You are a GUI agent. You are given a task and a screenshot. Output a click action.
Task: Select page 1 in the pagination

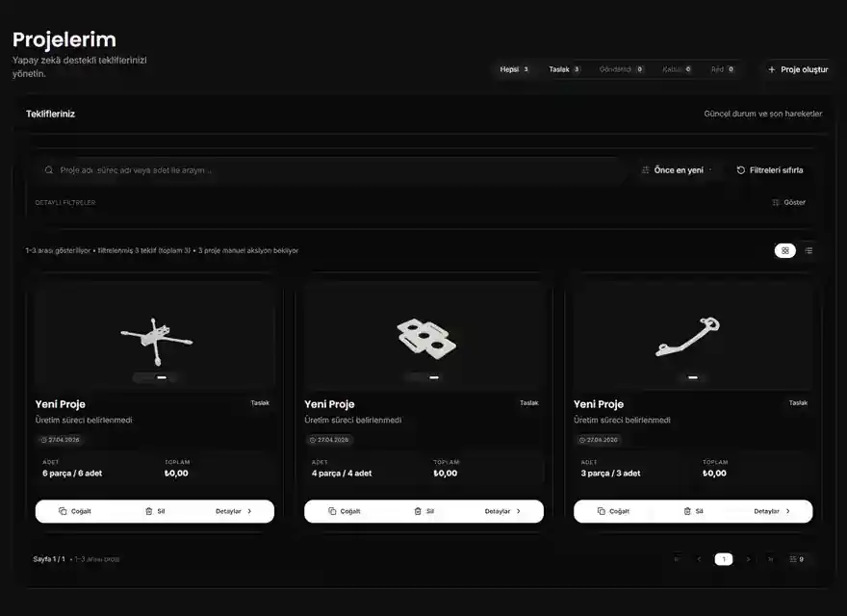[724, 559]
